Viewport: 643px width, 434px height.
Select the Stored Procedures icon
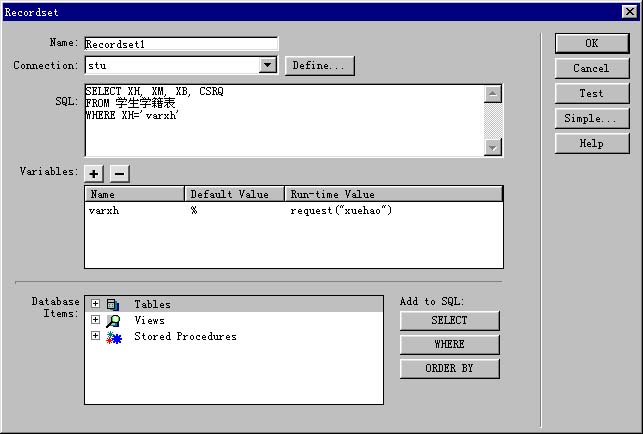click(x=113, y=337)
